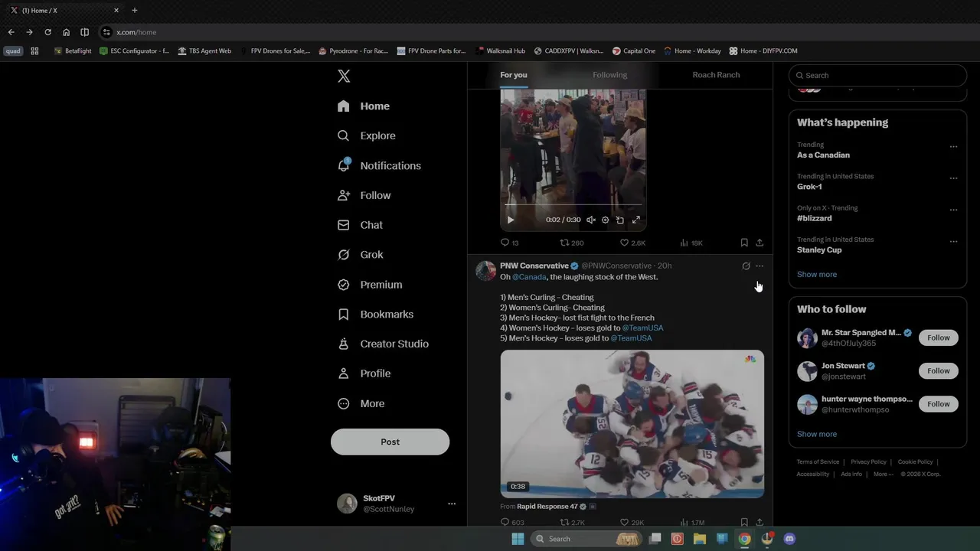Follow hunter wayne thompson
This screenshot has height=551, width=980.
pos(938,404)
